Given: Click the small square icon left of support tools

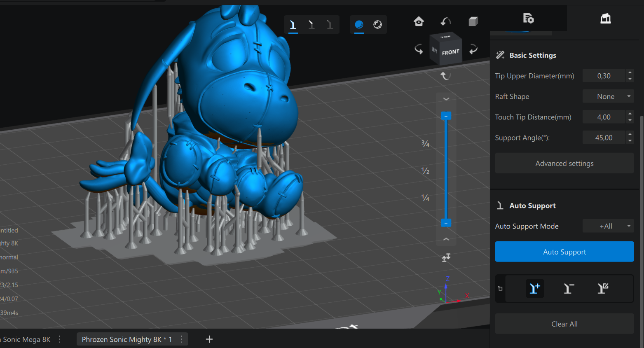Looking at the screenshot, I should 500,289.
